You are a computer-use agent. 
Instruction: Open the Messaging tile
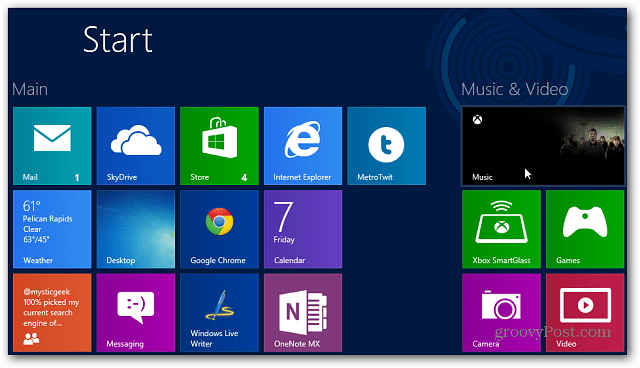[136, 313]
